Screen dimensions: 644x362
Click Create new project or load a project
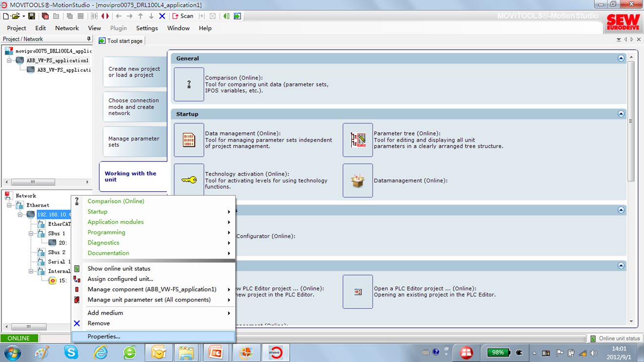pos(134,72)
